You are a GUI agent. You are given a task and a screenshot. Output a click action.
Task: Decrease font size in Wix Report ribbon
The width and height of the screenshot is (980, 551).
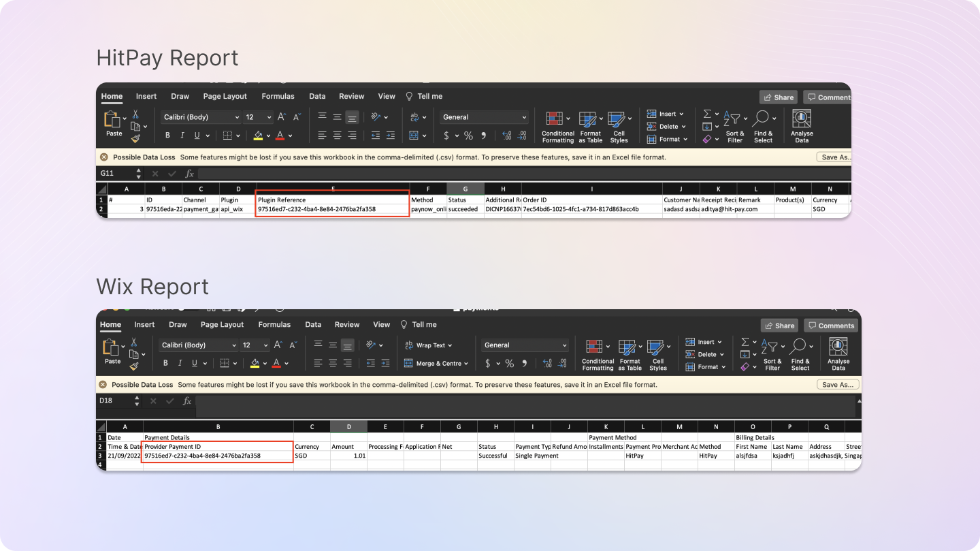[294, 345]
